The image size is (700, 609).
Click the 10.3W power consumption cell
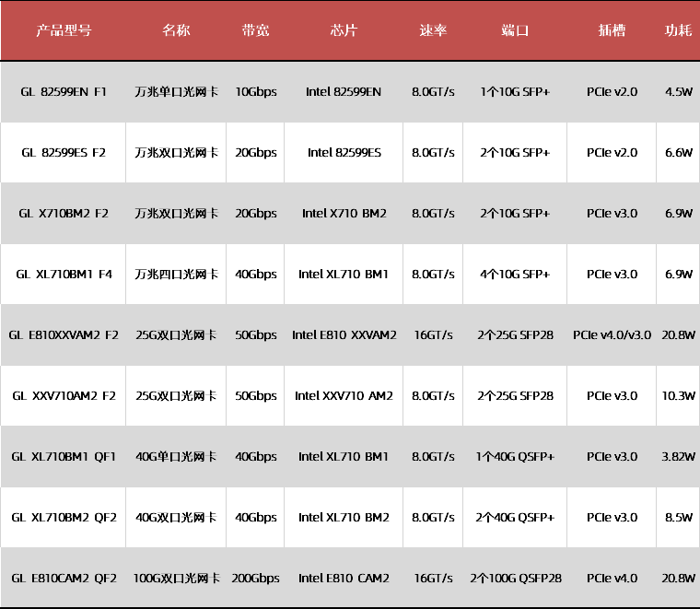click(678, 396)
